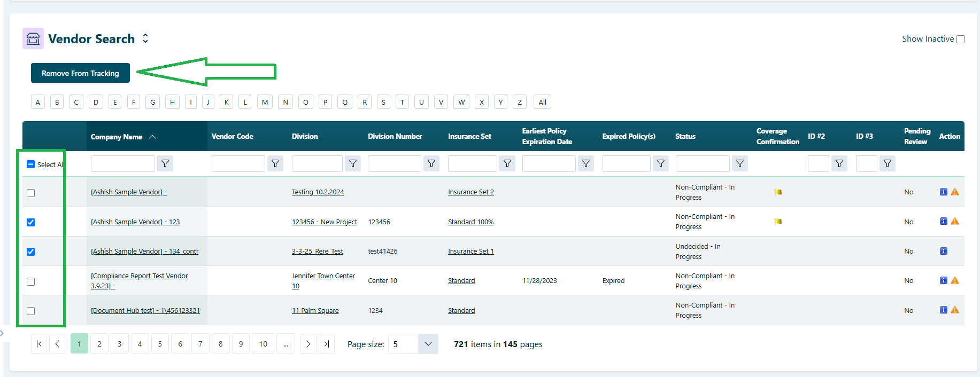Click the yellow coverage confirmation flag for vendor 123
The width and height of the screenshot is (980, 377).
pyautogui.click(x=778, y=221)
